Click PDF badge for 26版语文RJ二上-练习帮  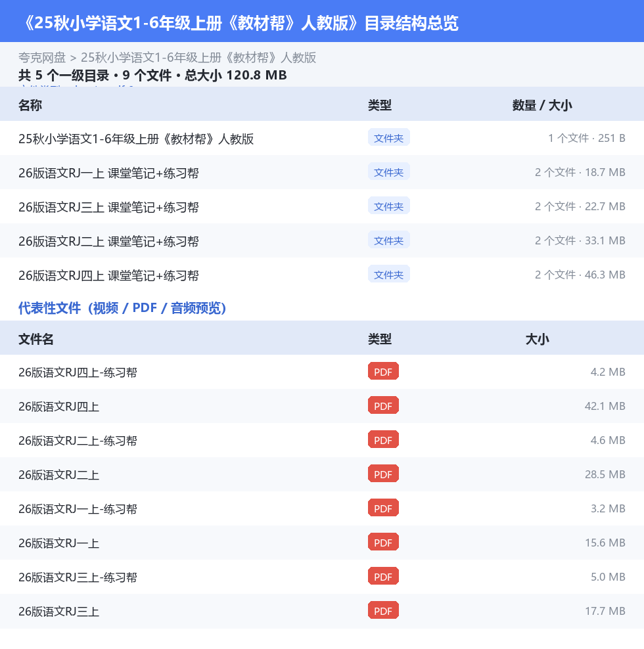(x=384, y=439)
